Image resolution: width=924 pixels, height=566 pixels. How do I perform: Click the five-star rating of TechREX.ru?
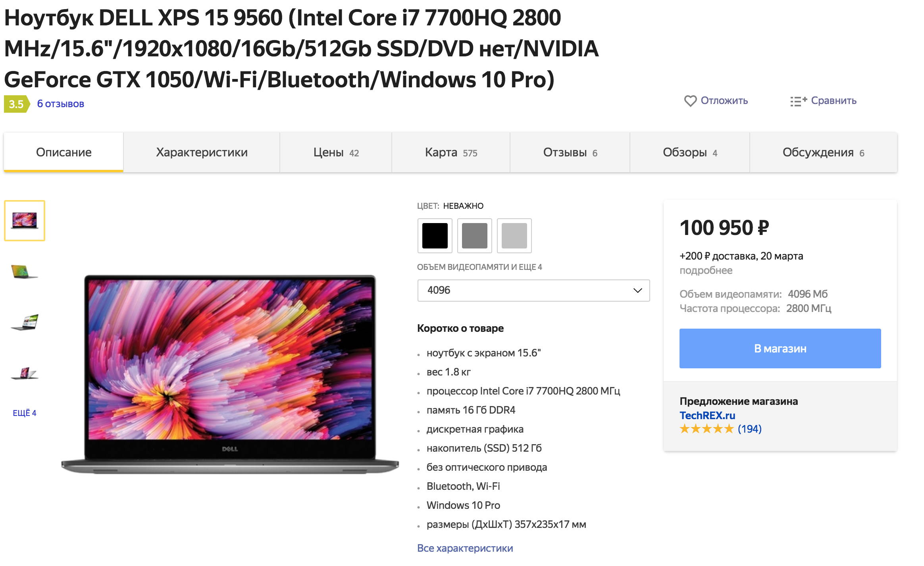click(x=706, y=429)
